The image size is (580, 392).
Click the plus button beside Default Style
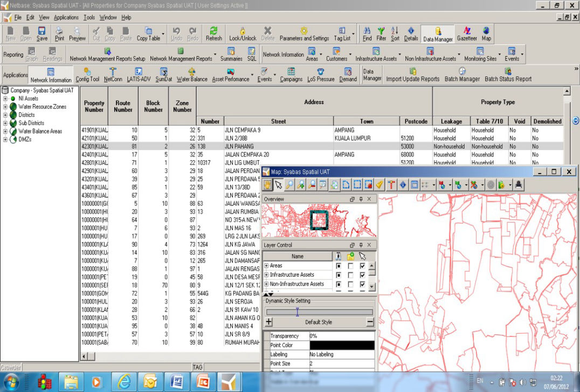pyautogui.click(x=269, y=322)
